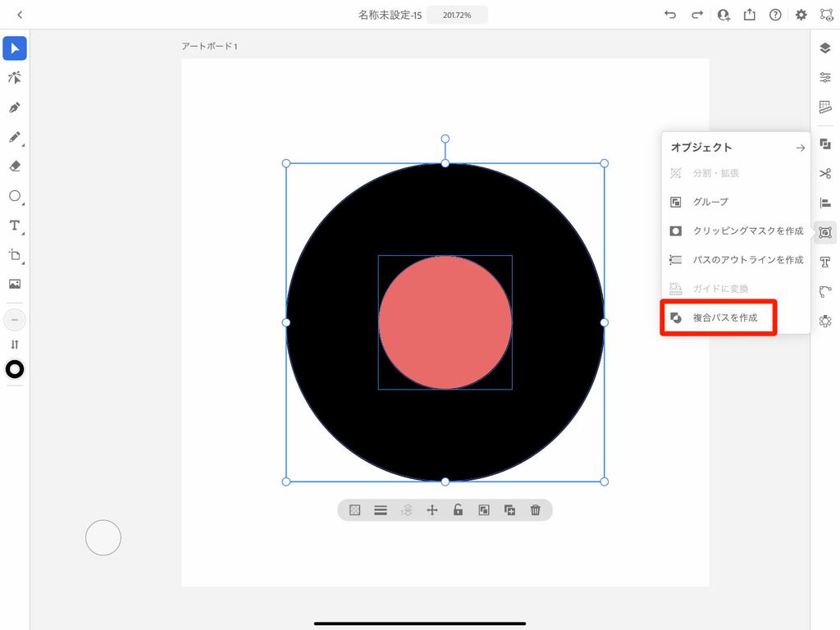Viewport: 840px width, 630px height.
Task: Open the black fill color swatch
Action: (15, 369)
